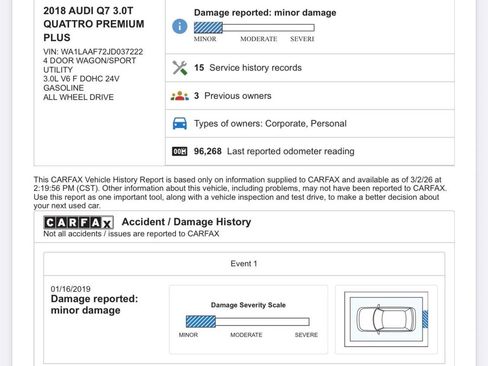Open the 15 Service history records row
The width and height of the screenshot is (488, 366).
[310, 68]
